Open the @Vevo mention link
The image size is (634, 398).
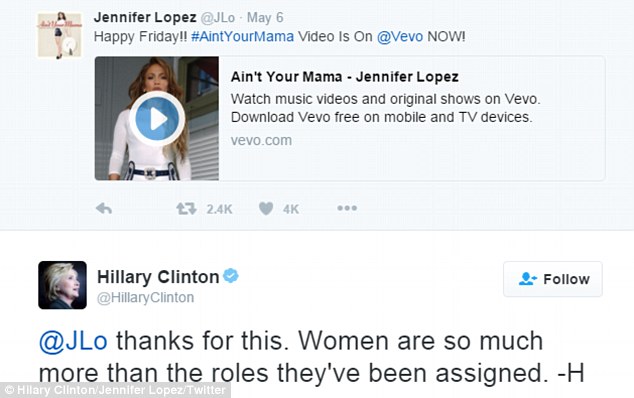pyautogui.click(x=400, y=36)
